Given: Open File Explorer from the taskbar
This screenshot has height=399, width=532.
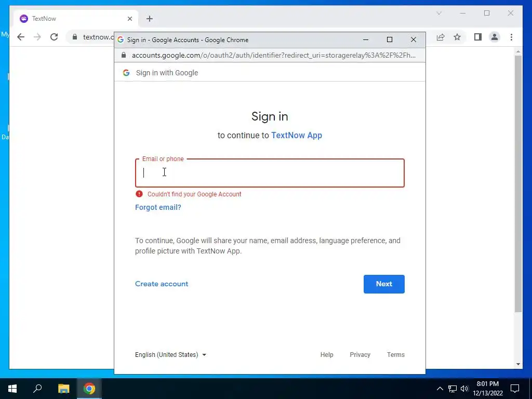Looking at the screenshot, I should (63, 389).
